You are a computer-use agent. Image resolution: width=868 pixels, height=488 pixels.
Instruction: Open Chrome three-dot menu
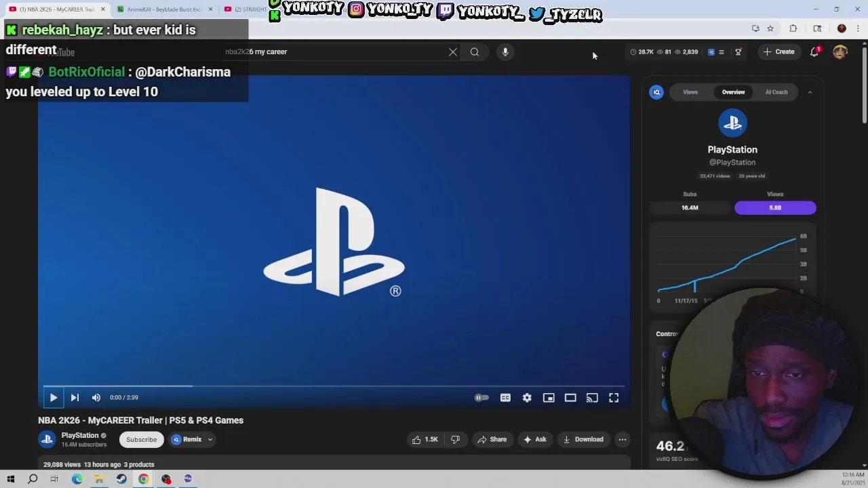857,28
